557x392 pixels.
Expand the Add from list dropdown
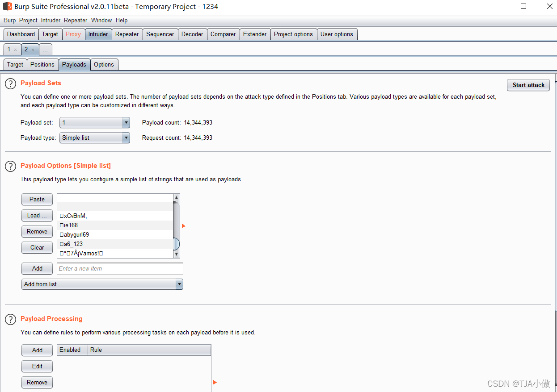pyautogui.click(x=102, y=284)
